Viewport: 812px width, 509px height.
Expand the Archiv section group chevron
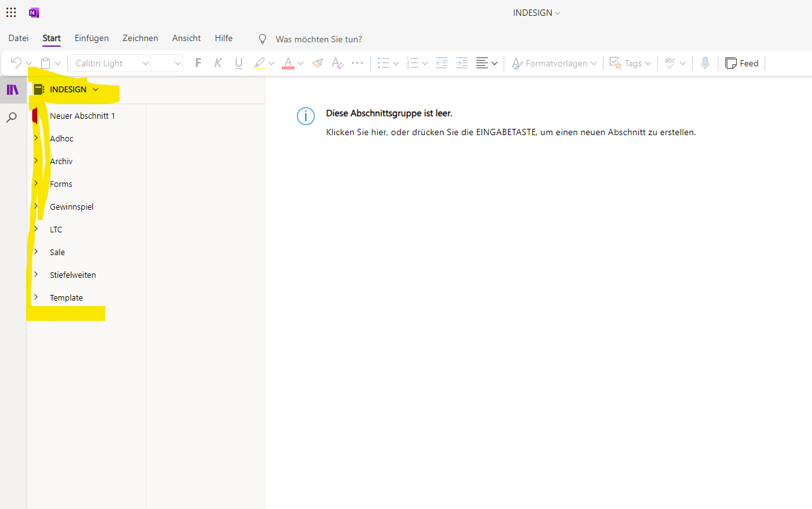[36, 160]
